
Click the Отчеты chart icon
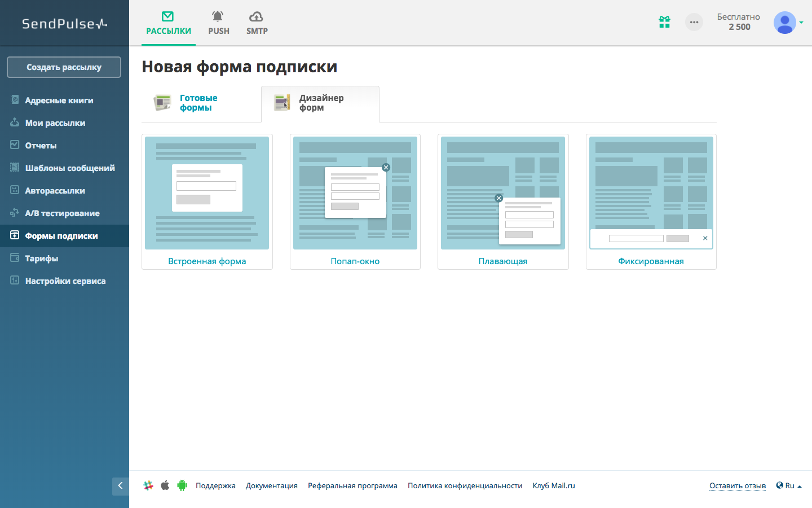click(x=15, y=145)
